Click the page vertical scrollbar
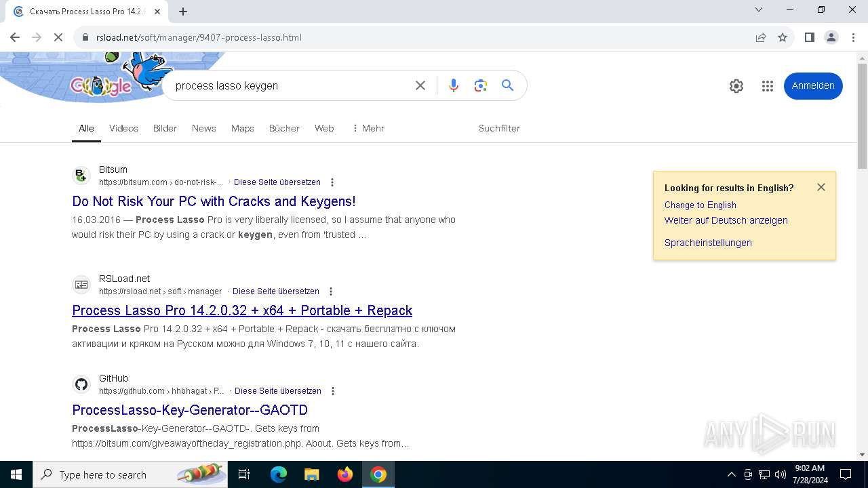 [x=862, y=115]
